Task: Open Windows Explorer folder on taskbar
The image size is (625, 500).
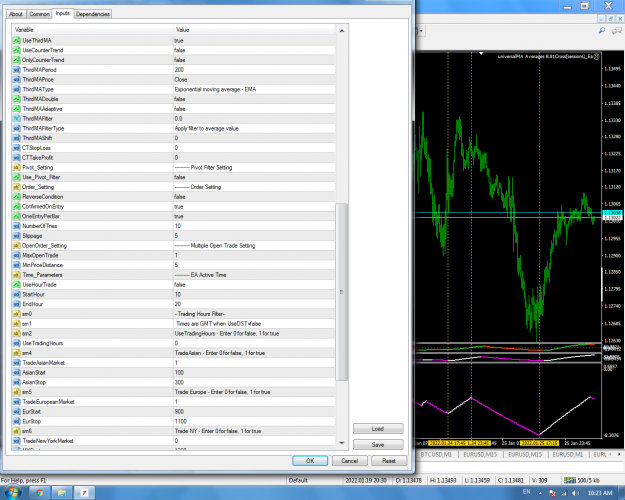Action: click(x=62, y=493)
